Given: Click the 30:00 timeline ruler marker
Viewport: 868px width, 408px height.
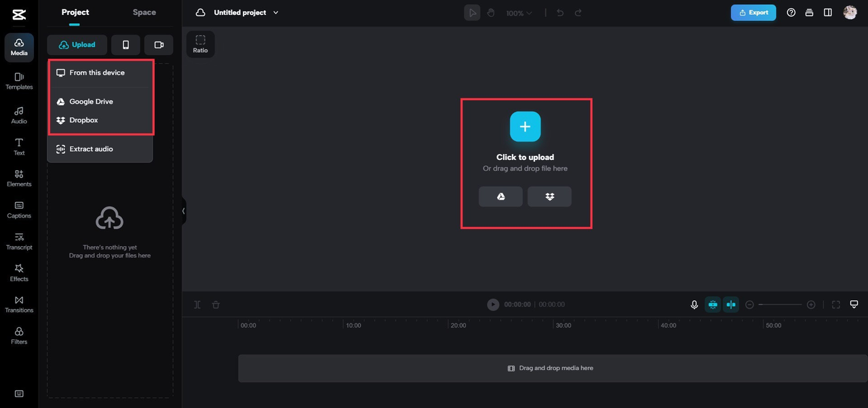Looking at the screenshot, I should [564, 325].
